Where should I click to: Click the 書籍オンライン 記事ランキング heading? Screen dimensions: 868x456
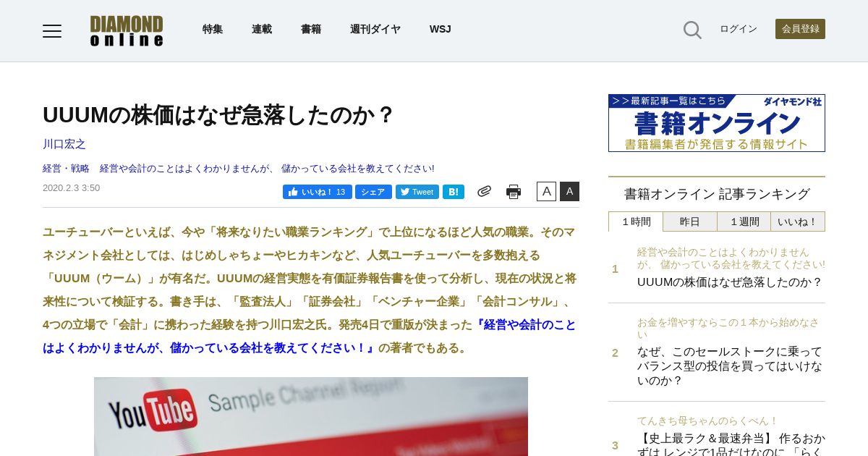click(717, 194)
